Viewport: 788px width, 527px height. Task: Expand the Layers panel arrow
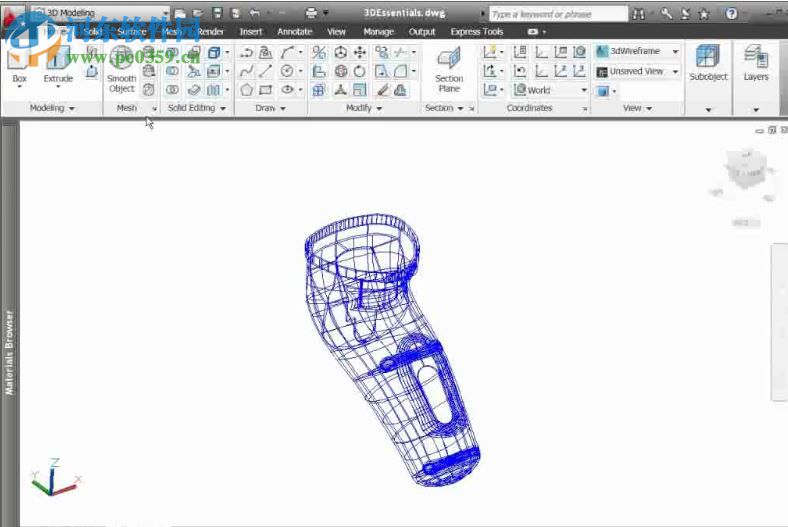pyautogui.click(x=756, y=110)
